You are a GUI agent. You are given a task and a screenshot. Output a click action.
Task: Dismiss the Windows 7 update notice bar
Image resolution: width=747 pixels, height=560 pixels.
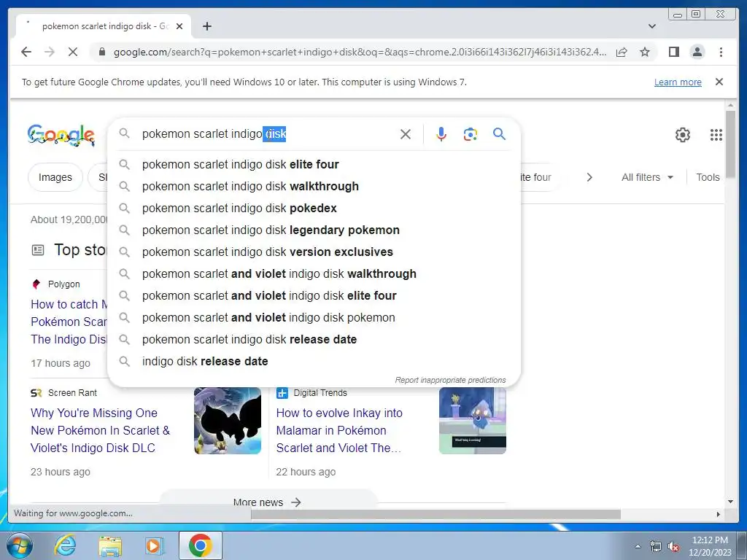[719, 82]
